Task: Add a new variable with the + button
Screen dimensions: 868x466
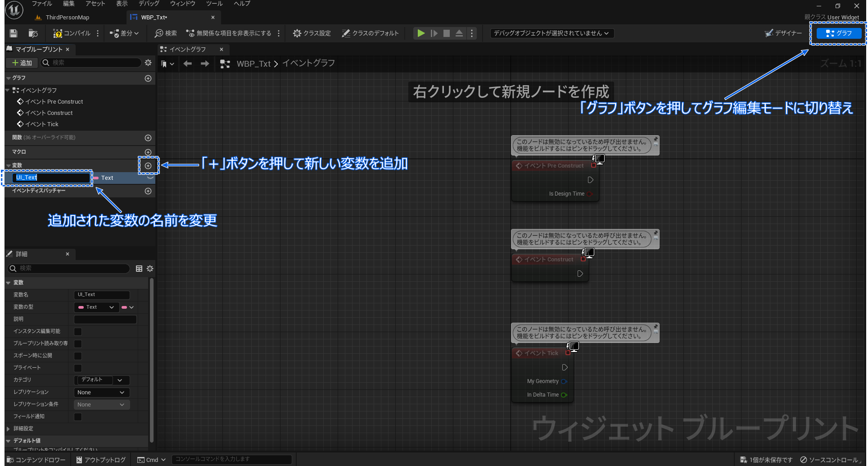Action: click(148, 165)
